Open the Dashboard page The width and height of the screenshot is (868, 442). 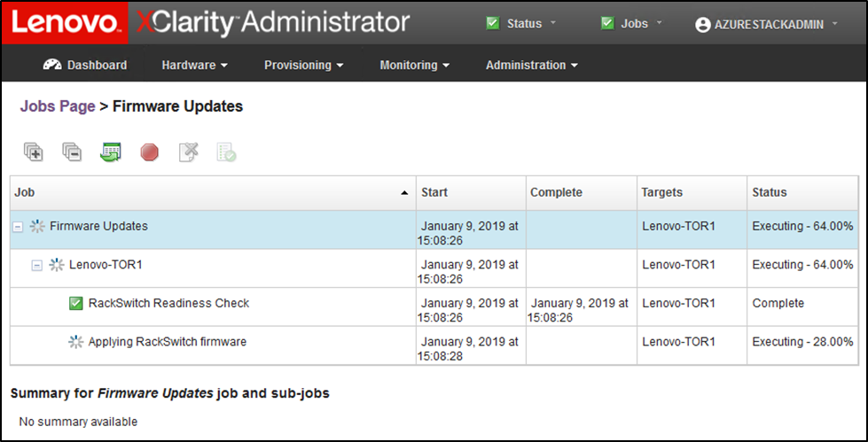(85, 65)
